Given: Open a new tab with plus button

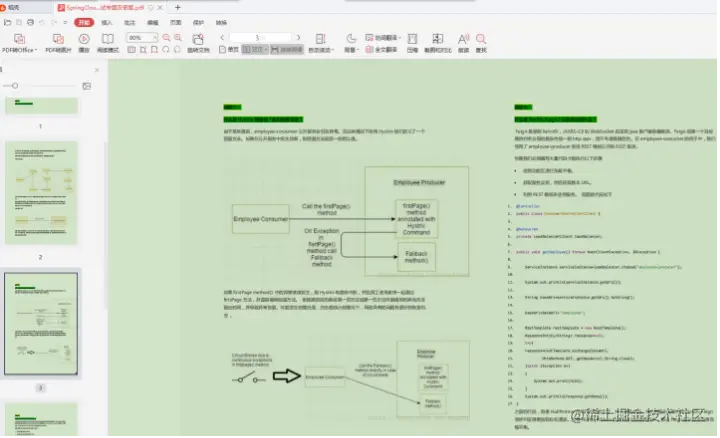Looking at the screenshot, I should coord(178,8).
